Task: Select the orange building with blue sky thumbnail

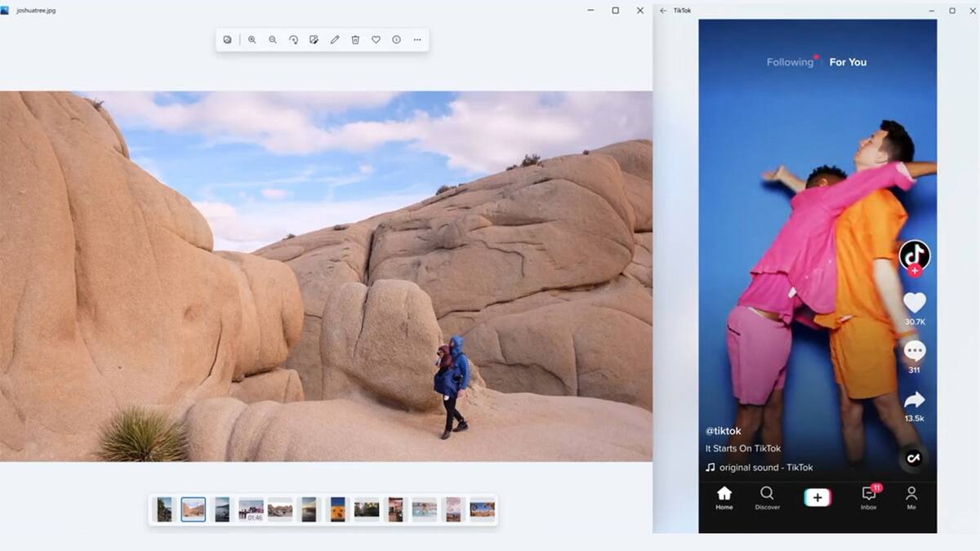Action: click(337, 509)
